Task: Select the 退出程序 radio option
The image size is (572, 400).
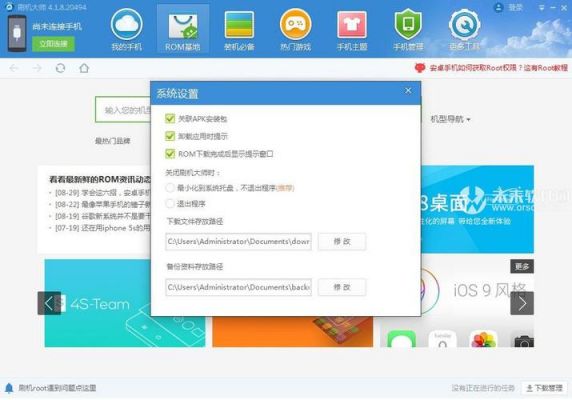Action: pos(170,203)
